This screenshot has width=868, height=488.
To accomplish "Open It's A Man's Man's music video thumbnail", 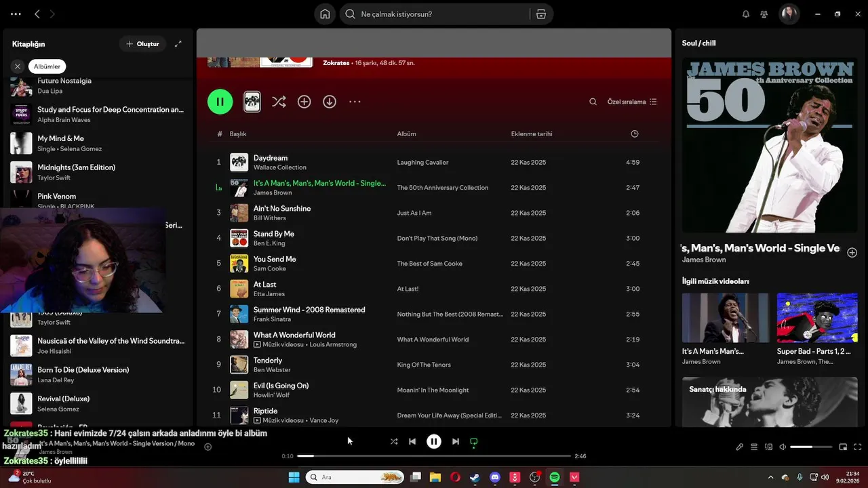I will pyautogui.click(x=726, y=318).
